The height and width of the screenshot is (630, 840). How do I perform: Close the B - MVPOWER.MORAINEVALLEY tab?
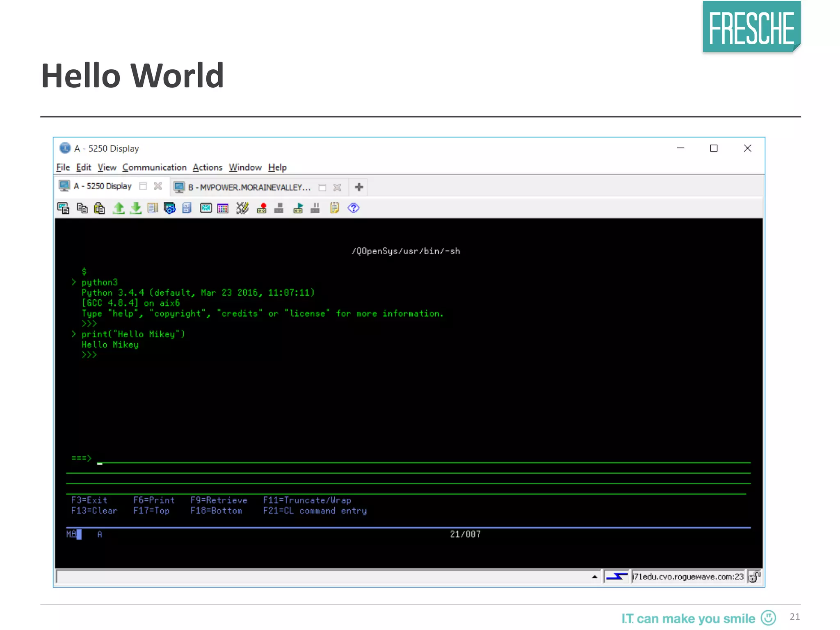(337, 187)
